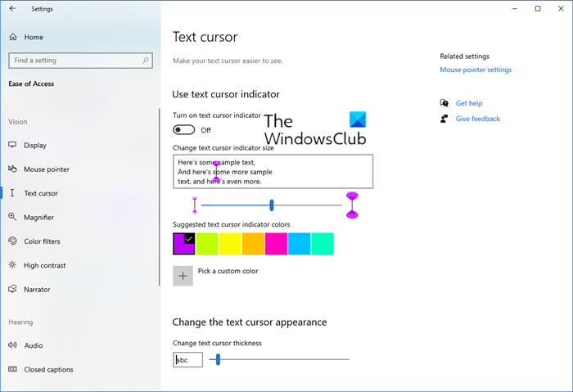Click the small cursor indicator icon left of size slider
The image size is (573, 392).
tap(195, 205)
